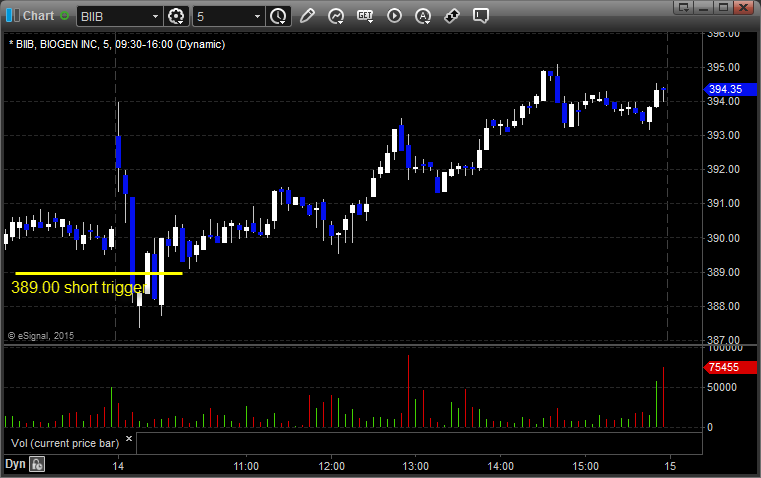Click the red 75455 volume value tag
The height and width of the screenshot is (478, 761).
click(x=730, y=367)
